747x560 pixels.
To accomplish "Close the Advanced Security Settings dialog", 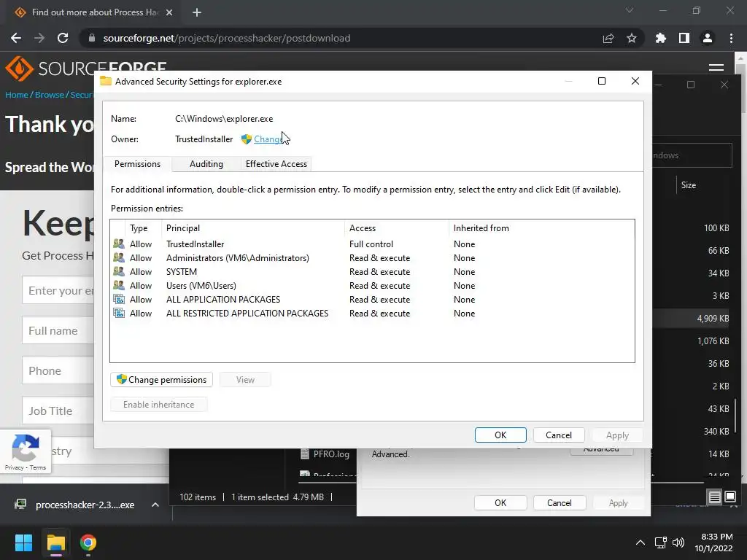I will (635, 81).
